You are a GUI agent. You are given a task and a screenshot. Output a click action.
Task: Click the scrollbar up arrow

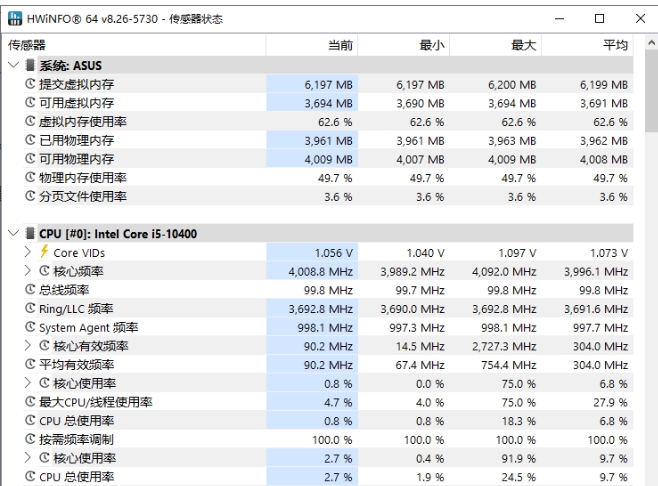coord(651,43)
